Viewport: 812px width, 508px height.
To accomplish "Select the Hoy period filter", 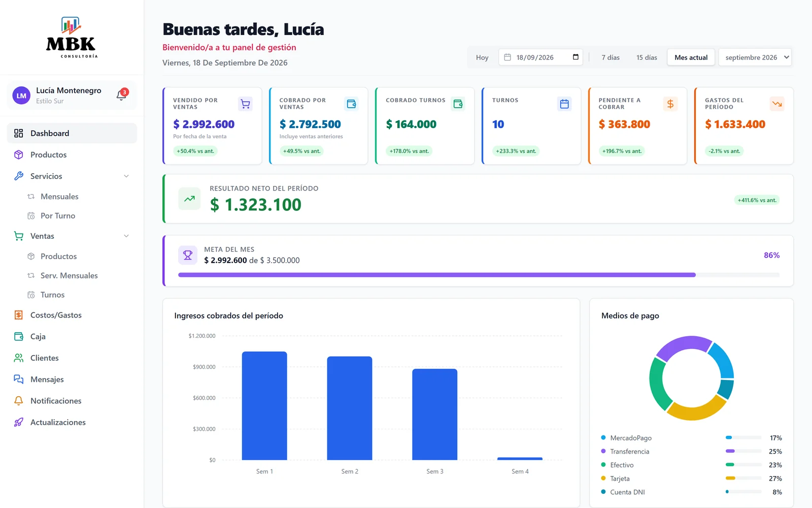I will (482, 57).
